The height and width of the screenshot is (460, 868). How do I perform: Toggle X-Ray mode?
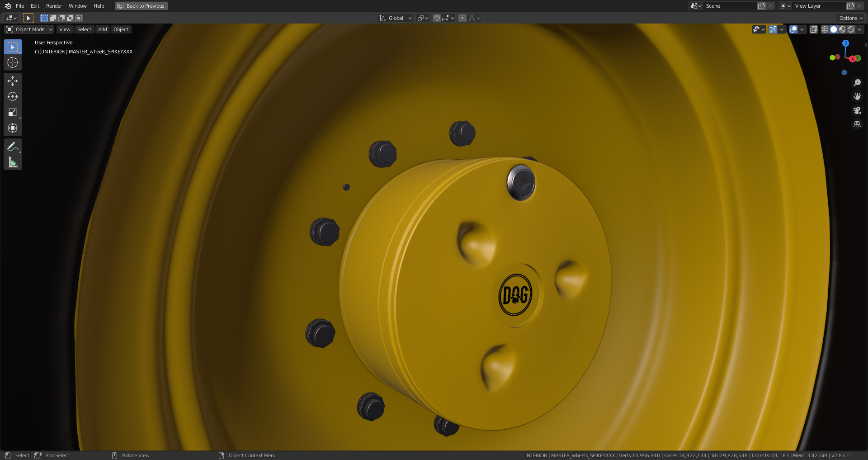[x=813, y=29]
